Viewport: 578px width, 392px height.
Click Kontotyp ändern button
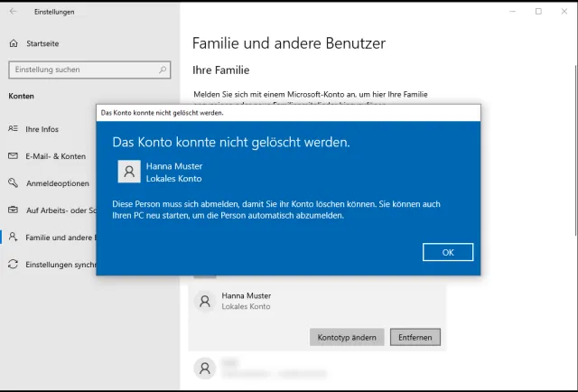pos(347,337)
